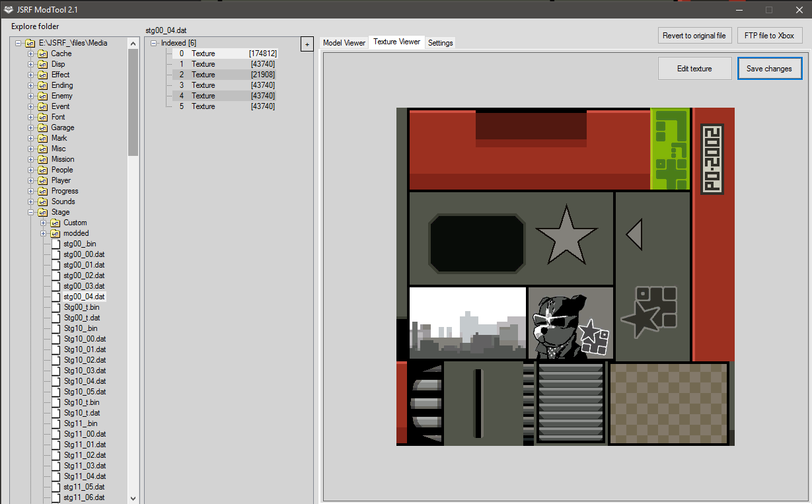Open the Settings tab
812x504 pixels.
tap(440, 42)
